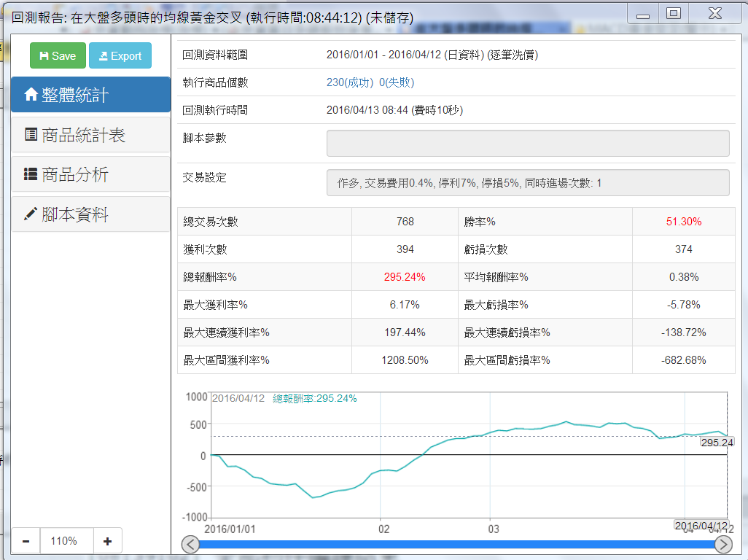Switch to the 商品分析 tab
748x560 pixels.
click(x=90, y=174)
